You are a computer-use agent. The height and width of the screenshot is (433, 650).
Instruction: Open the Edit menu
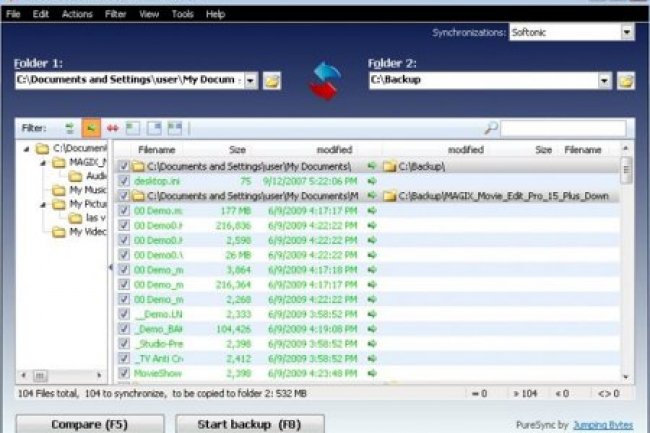41,14
